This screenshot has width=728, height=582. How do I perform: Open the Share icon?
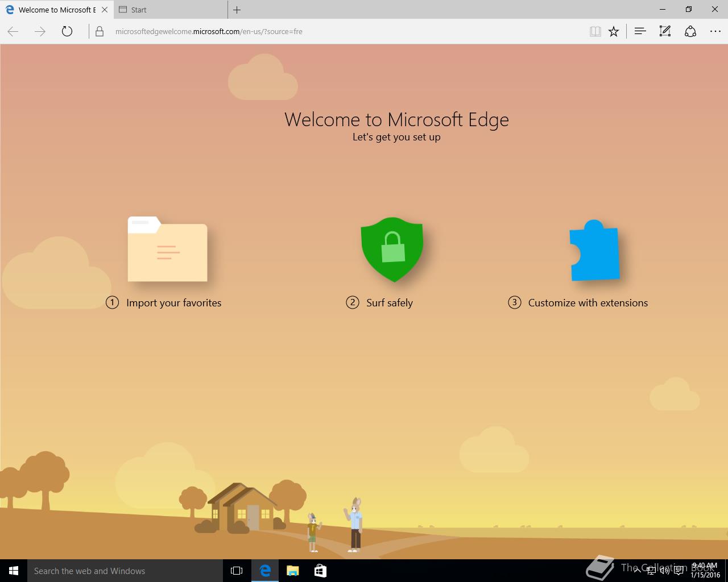pyautogui.click(x=690, y=32)
